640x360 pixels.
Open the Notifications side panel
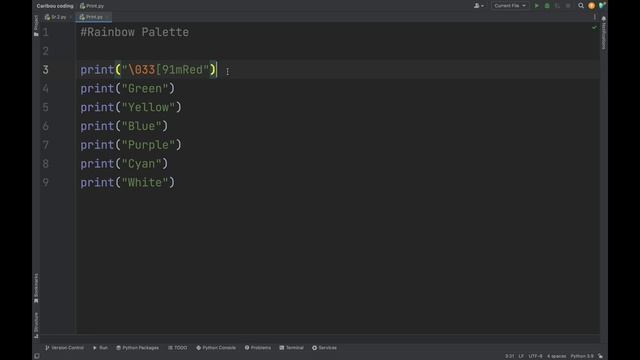point(604,33)
